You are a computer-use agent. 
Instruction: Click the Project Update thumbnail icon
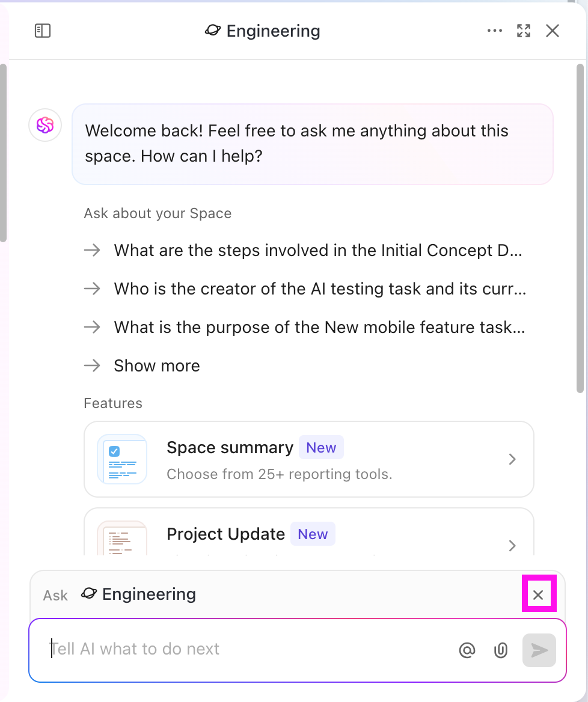[x=122, y=539]
